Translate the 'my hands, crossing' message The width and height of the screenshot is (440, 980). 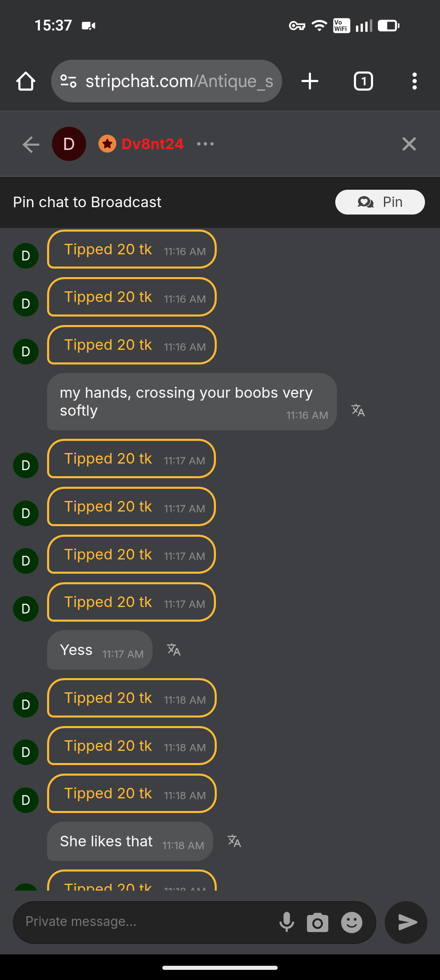(x=358, y=410)
